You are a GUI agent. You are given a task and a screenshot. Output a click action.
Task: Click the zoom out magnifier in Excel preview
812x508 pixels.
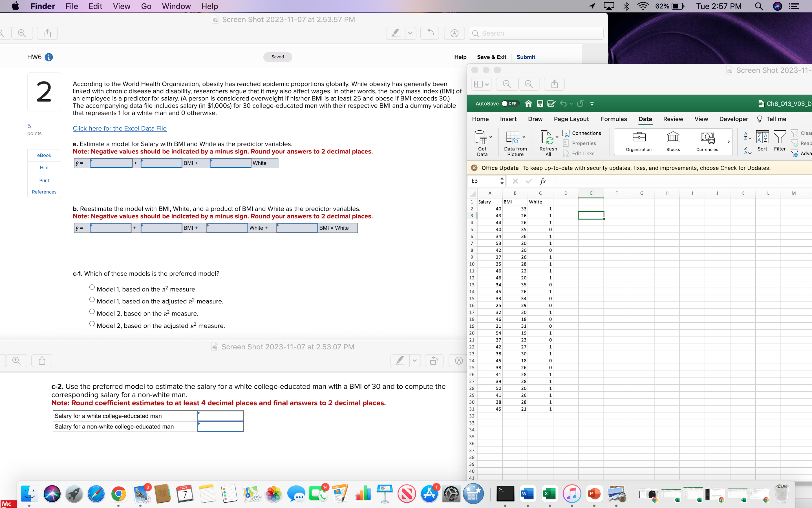[x=507, y=84]
